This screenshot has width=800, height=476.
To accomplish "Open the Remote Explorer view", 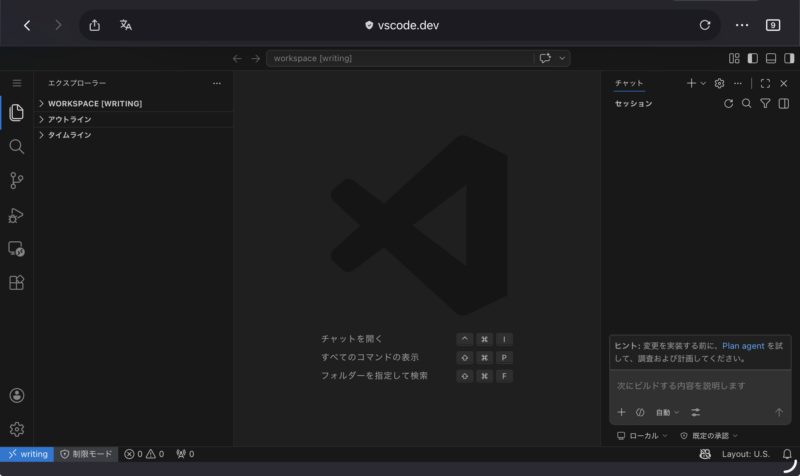I will (x=16, y=248).
